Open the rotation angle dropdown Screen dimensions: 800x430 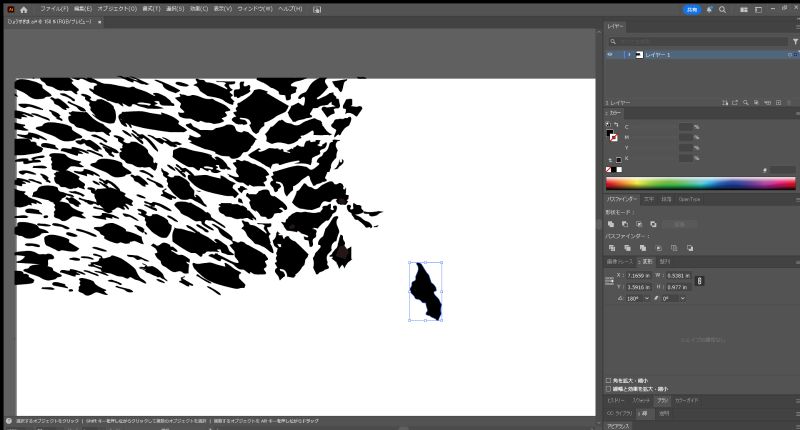[x=648, y=298]
